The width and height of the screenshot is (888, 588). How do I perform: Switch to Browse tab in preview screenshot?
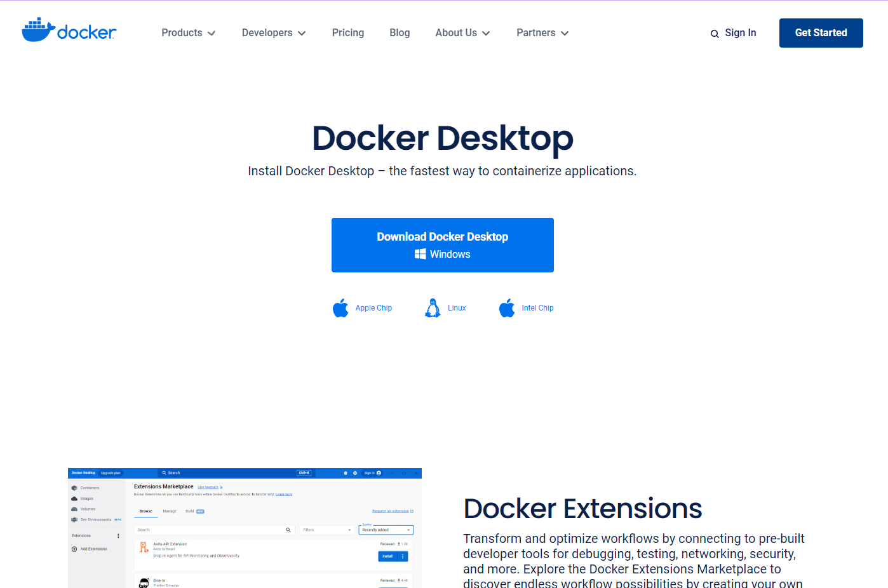pos(146,511)
